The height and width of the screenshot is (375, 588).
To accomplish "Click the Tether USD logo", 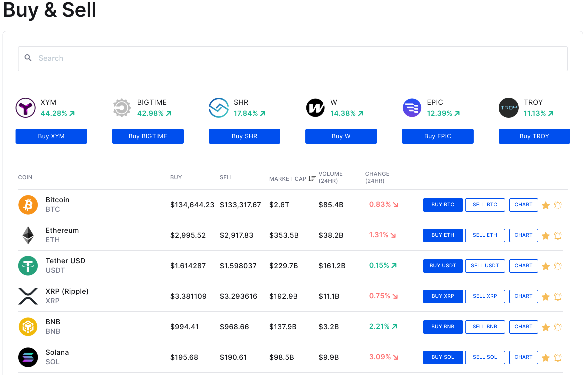I will tap(28, 266).
